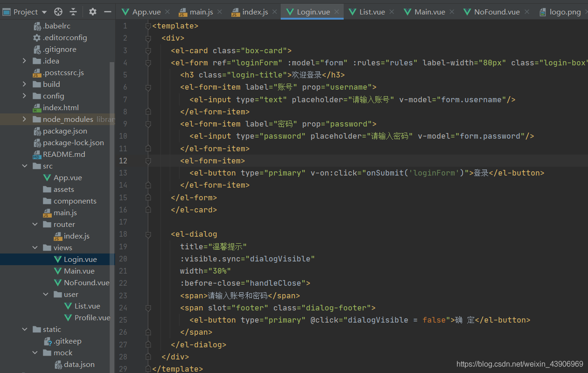Close the NoFound.vue tab

pyautogui.click(x=527, y=12)
